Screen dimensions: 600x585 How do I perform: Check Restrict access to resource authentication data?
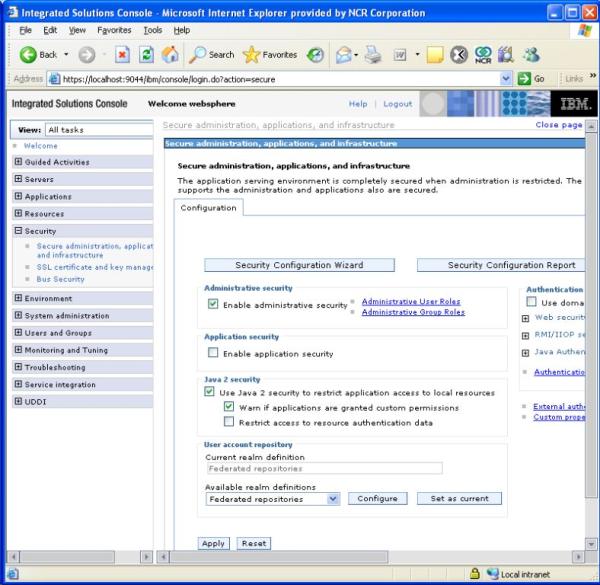point(229,422)
